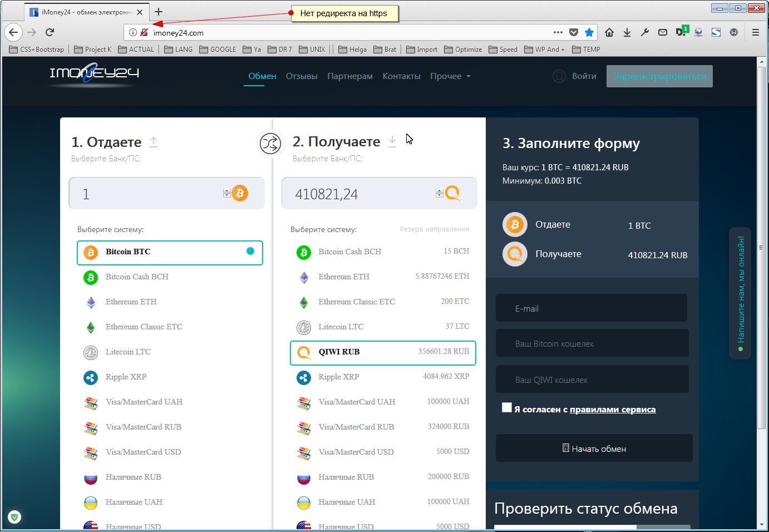769x532 pixels.
Task: Click the bookmark star icon in the address bar
Action: tap(589, 32)
